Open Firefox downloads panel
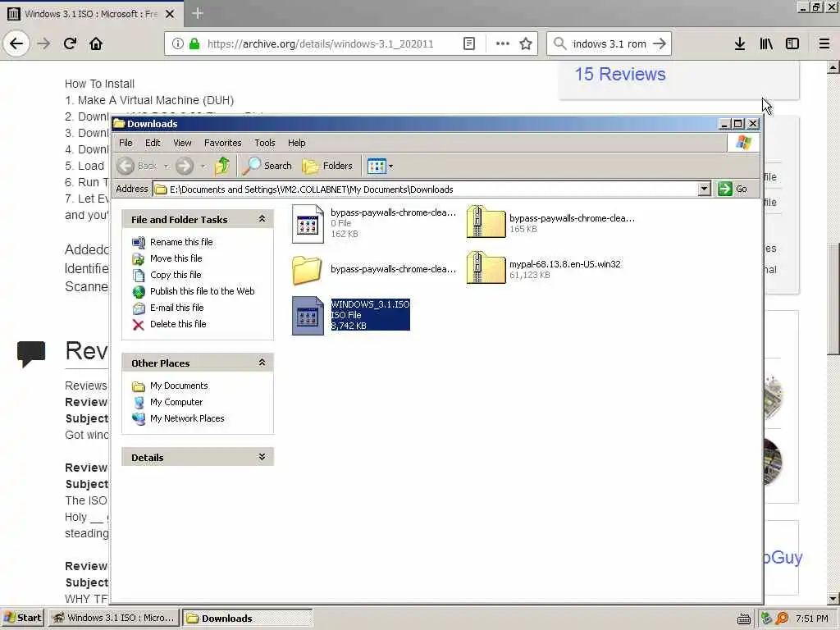 pos(740,43)
